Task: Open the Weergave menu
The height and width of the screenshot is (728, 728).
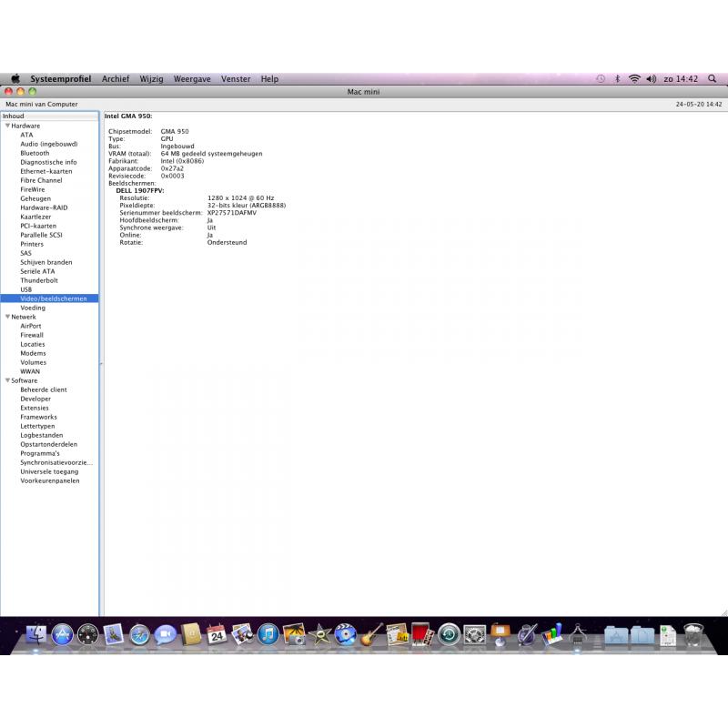Action: coord(192,79)
